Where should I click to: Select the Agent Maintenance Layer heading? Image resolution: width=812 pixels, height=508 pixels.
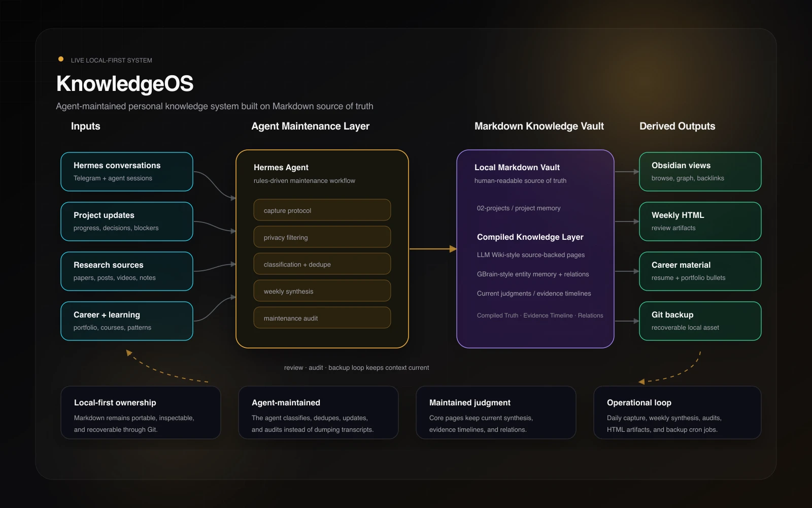[x=311, y=126]
